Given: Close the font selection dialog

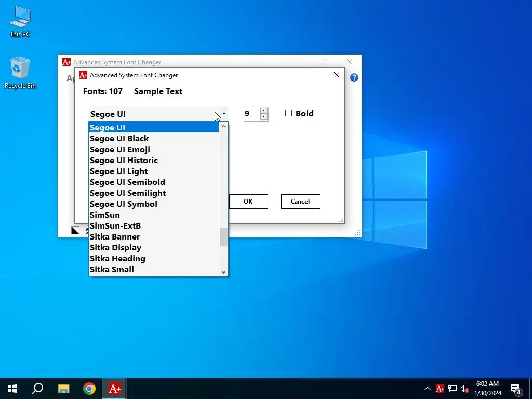Looking at the screenshot, I should point(337,75).
